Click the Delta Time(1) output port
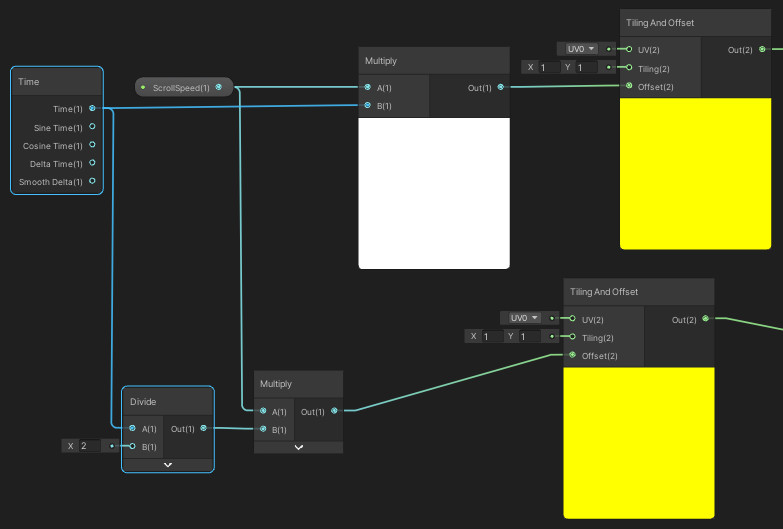 (92, 163)
